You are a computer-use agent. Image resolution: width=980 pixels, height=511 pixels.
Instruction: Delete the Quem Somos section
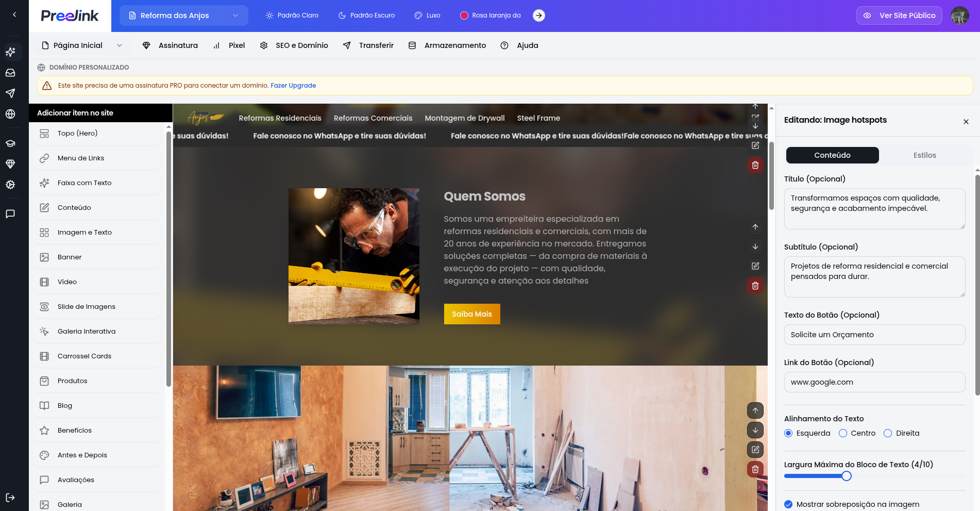pyautogui.click(x=755, y=286)
